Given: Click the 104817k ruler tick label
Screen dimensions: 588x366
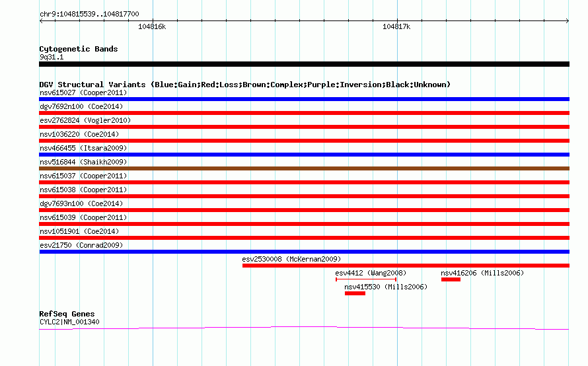Looking at the screenshot, I should [396, 26].
